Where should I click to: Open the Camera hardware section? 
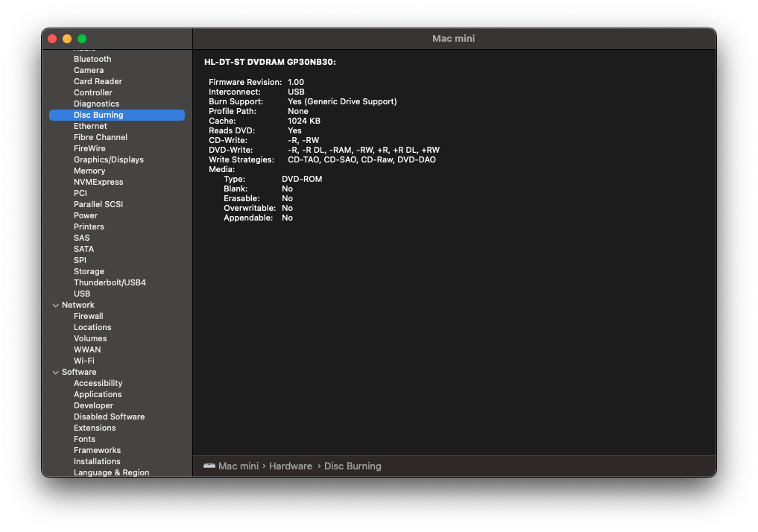coord(89,70)
